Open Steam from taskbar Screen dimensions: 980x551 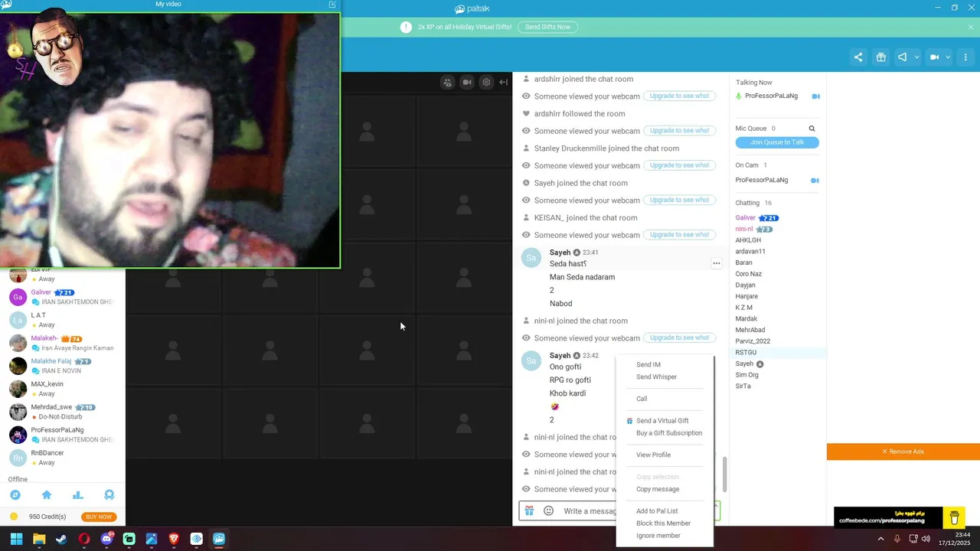(61, 539)
